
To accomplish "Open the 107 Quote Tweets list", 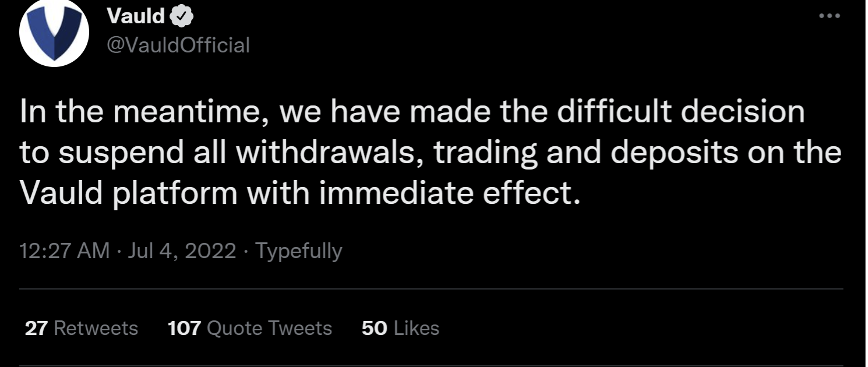I will tap(250, 329).
